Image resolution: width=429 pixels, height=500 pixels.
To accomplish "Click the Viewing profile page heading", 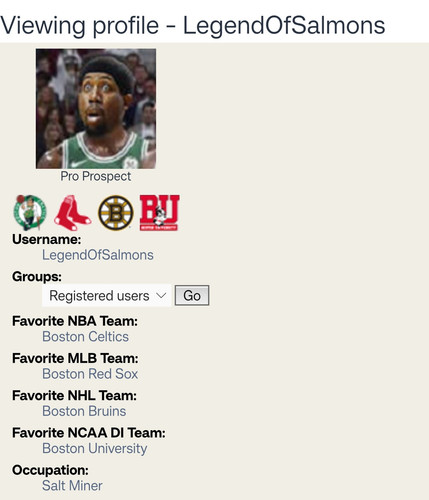I will pos(193,25).
